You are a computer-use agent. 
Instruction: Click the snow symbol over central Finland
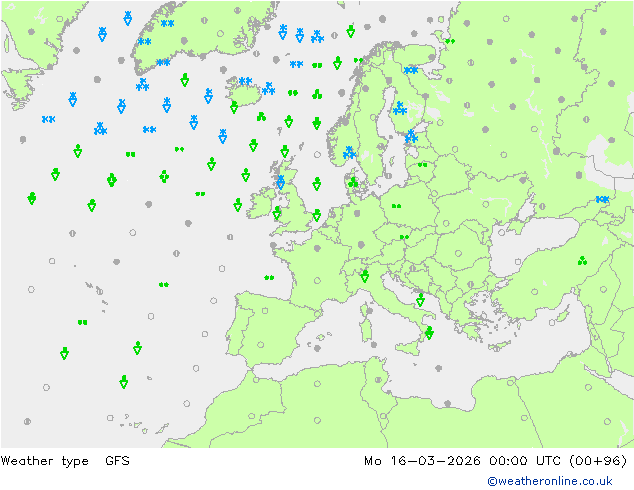coord(400,108)
